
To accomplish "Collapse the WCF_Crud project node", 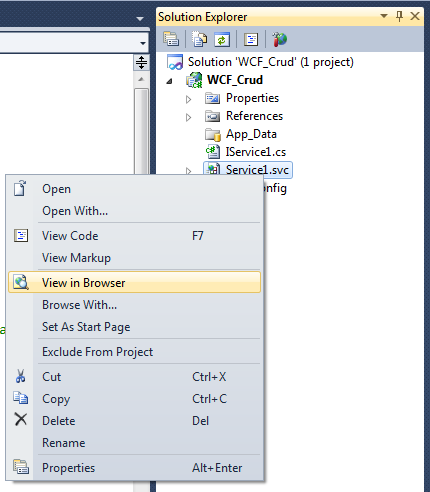I will pyautogui.click(x=170, y=81).
